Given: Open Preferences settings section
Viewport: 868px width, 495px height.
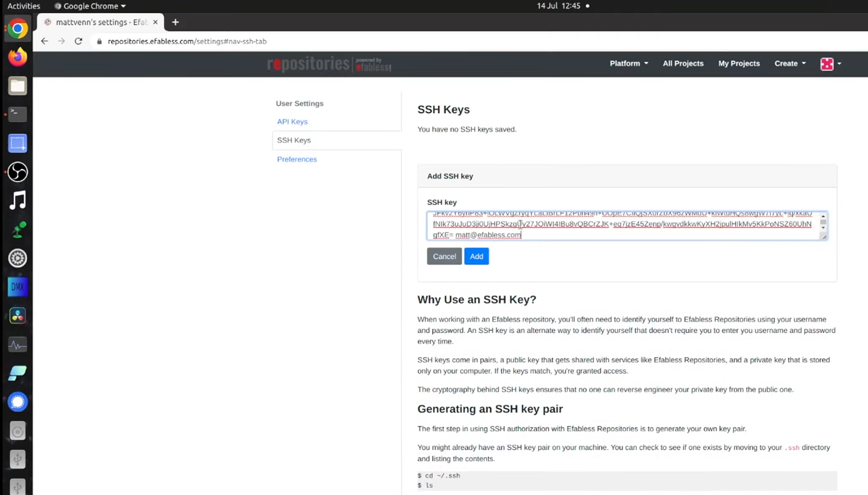Looking at the screenshot, I should (x=297, y=159).
